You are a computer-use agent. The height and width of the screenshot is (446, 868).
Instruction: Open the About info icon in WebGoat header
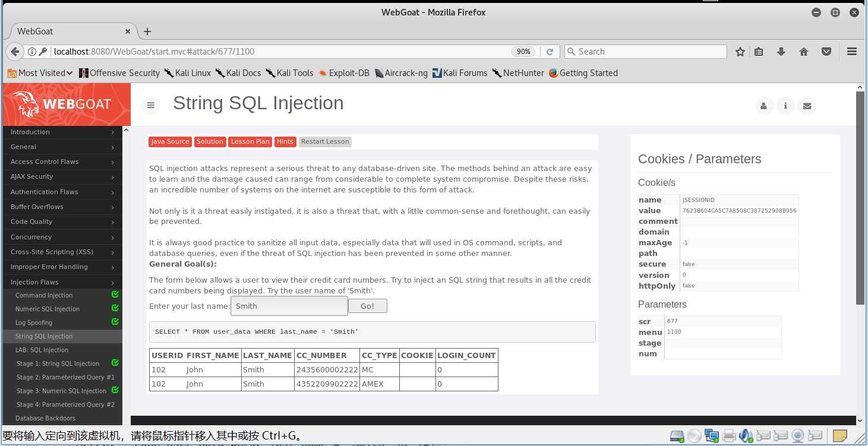pyautogui.click(x=785, y=106)
